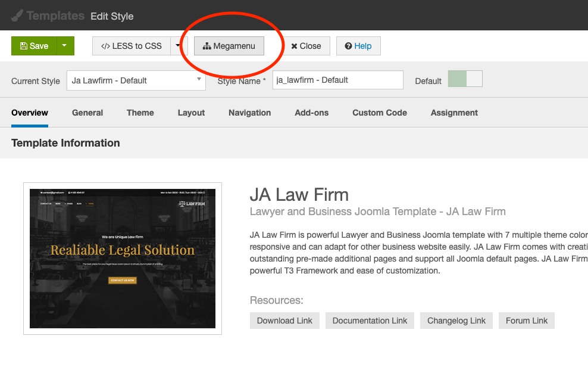Toggle the Default style switch
The height and width of the screenshot is (373, 588).
tap(465, 79)
